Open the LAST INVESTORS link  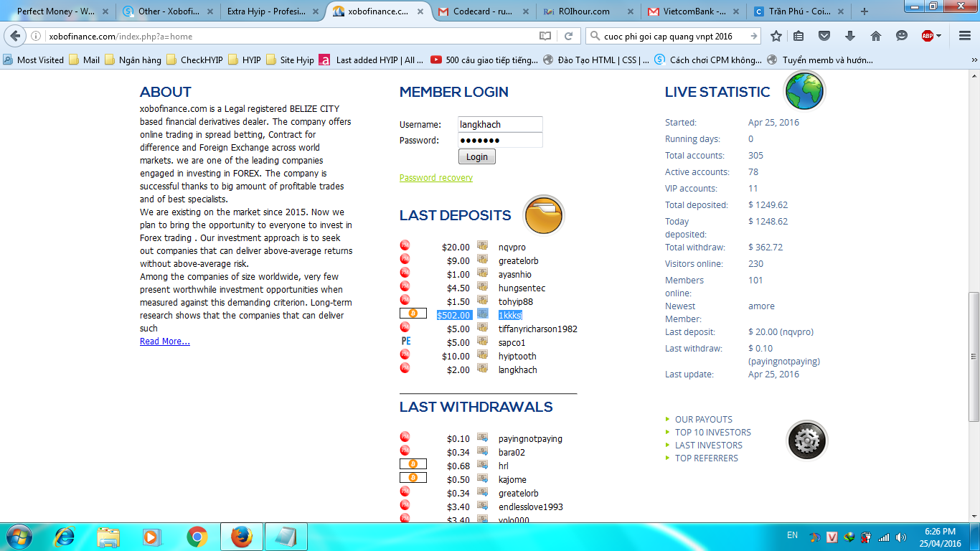coord(709,446)
